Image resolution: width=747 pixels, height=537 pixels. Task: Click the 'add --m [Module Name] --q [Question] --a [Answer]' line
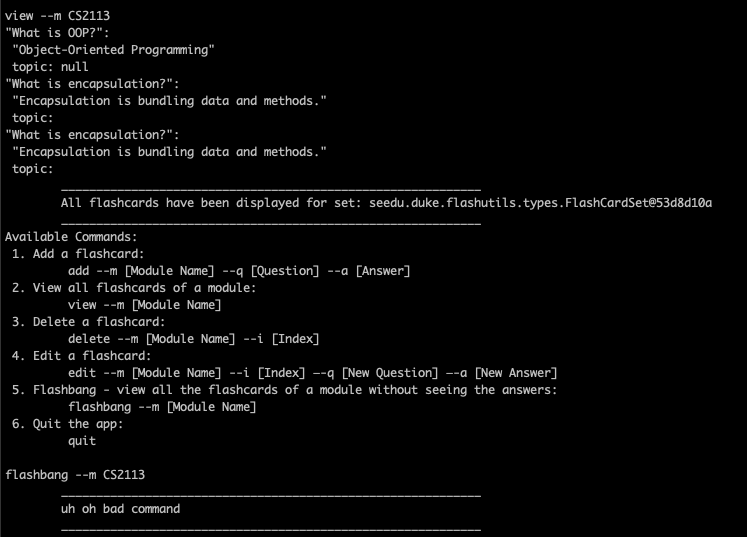point(239,271)
